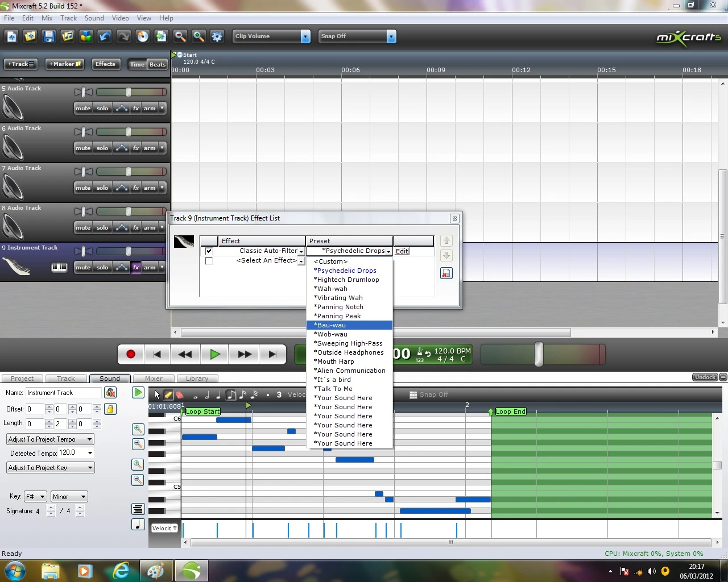Click the lock icon beside Offset

click(110, 409)
